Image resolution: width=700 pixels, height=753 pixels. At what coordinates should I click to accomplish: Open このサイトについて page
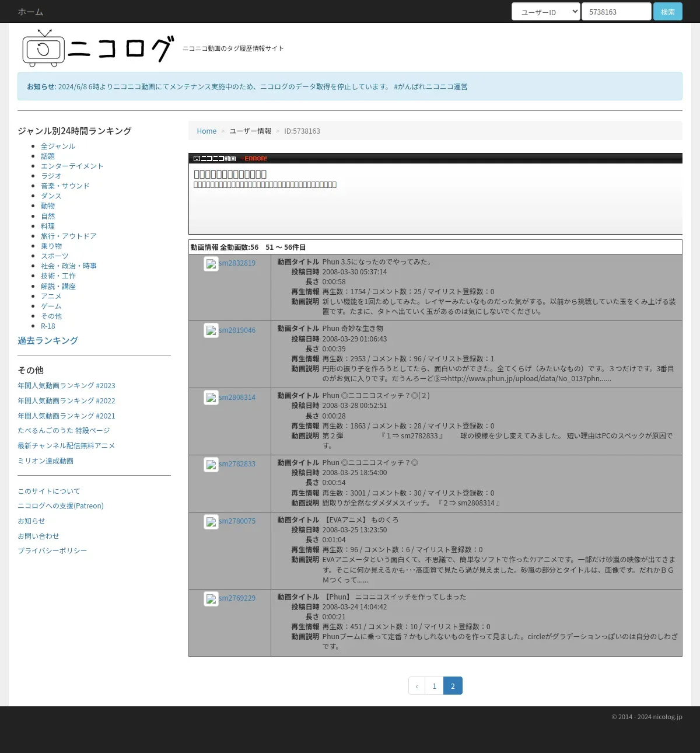click(x=49, y=491)
